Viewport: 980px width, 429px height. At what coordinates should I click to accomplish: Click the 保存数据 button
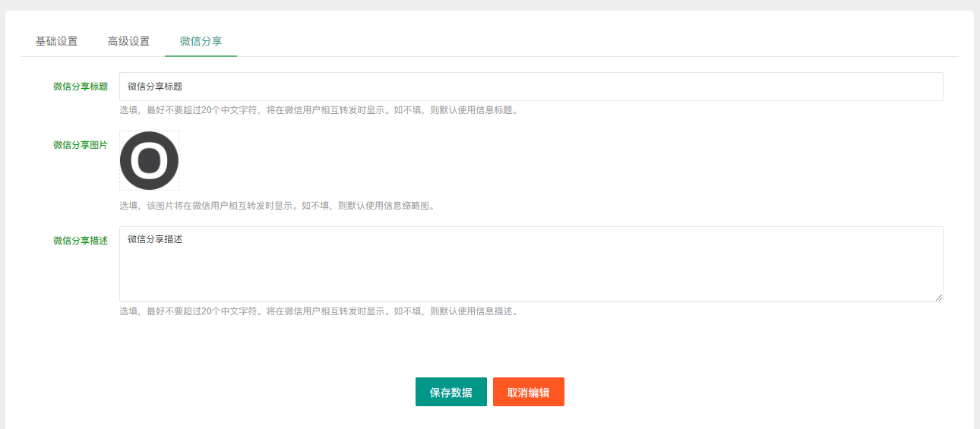451,392
